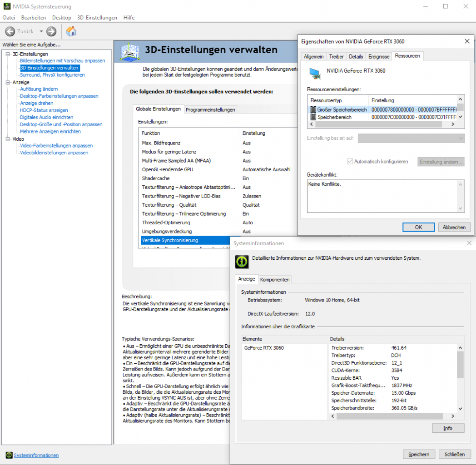Click the chip icon beside Großer Speicherbereich
The height and width of the screenshot is (465, 476).
coord(313,109)
